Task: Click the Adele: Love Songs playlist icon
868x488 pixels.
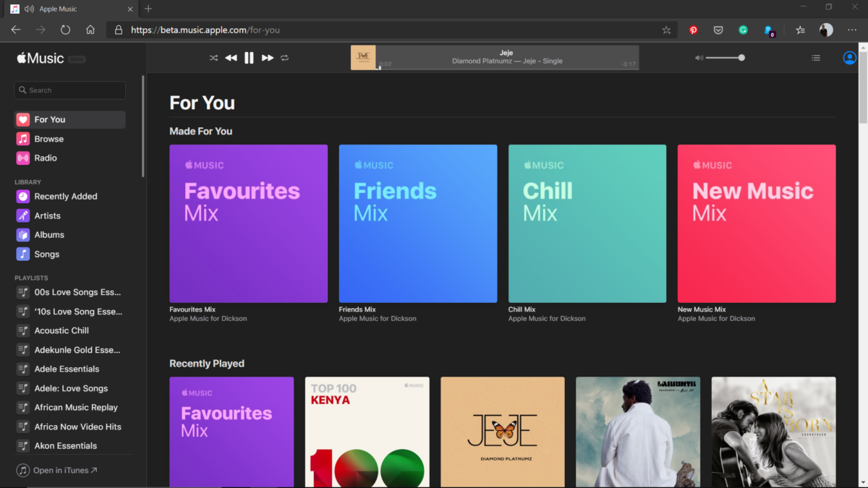Action: click(x=23, y=388)
